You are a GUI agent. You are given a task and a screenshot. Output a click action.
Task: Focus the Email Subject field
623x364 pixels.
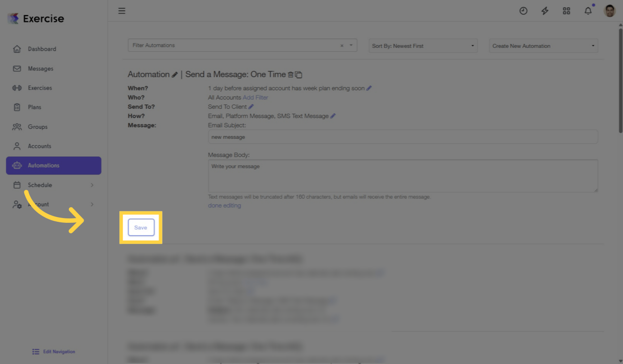click(403, 137)
